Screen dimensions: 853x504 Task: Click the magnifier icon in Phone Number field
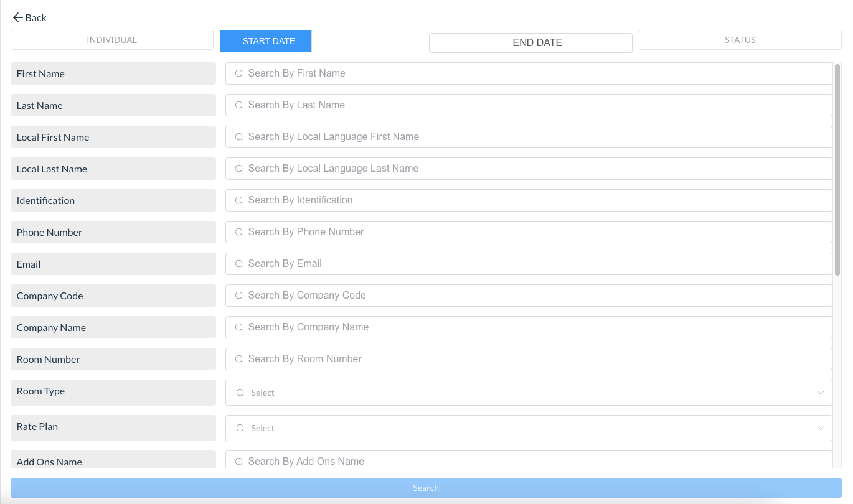tap(239, 232)
